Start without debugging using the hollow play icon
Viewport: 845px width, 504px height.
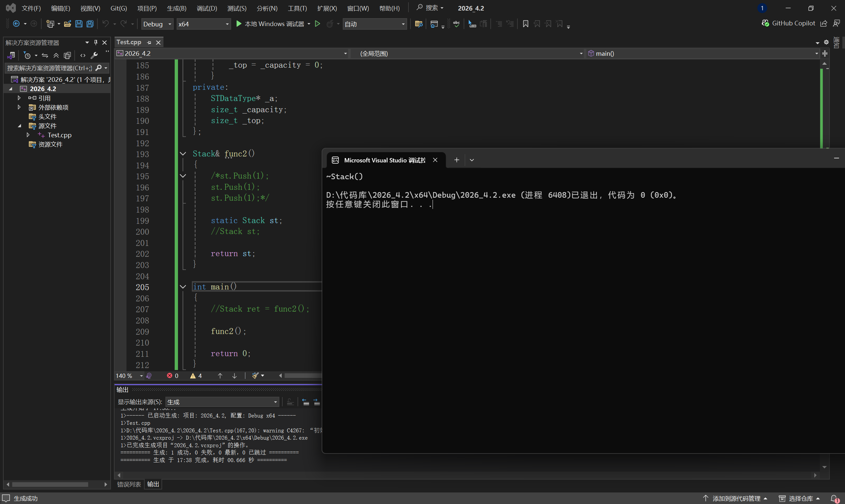[x=317, y=24]
